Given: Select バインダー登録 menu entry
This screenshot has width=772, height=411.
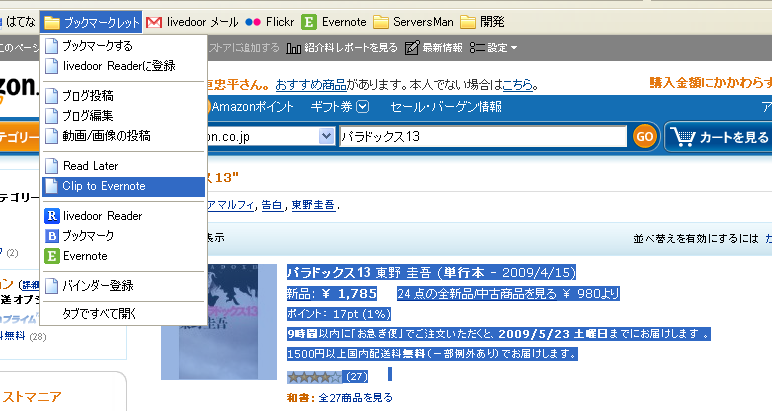Looking at the screenshot, I should pyautogui.click(x=123, y=286).
